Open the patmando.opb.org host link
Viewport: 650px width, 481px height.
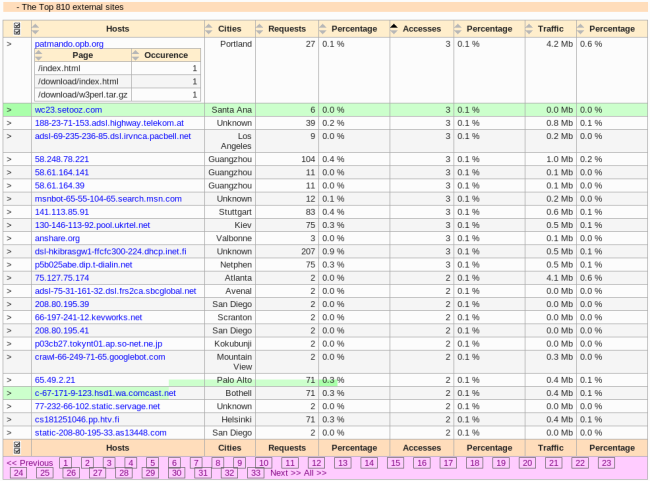coord(69,44)
